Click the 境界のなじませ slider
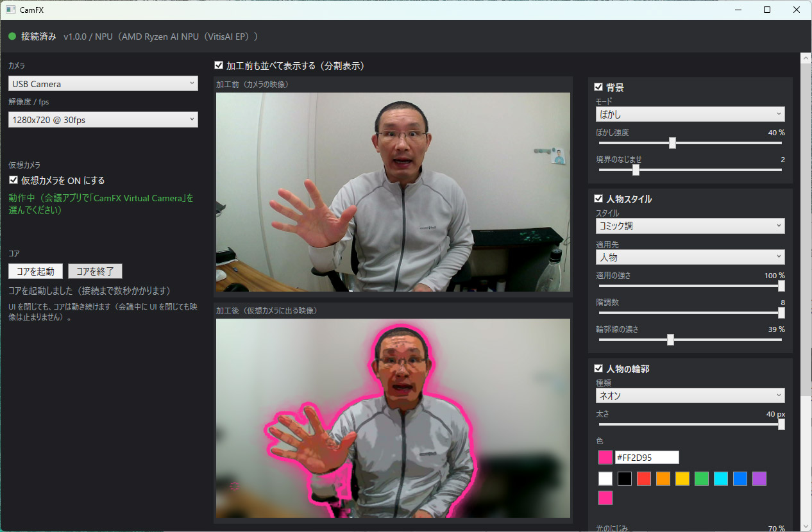The height and width of the screenshot is (532, 812). (x=690, y=170)
